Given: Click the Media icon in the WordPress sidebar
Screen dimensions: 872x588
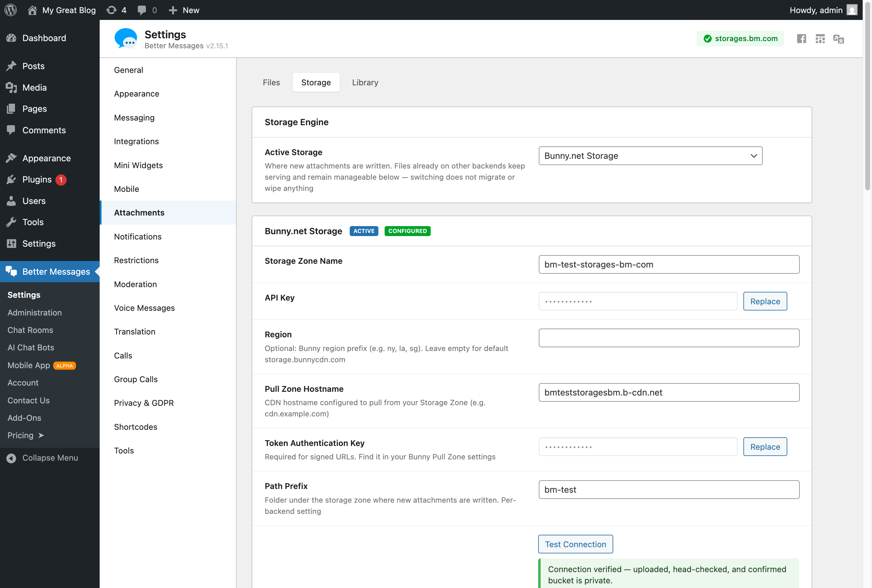Looking at the screenshot, I should pos(11,88).
